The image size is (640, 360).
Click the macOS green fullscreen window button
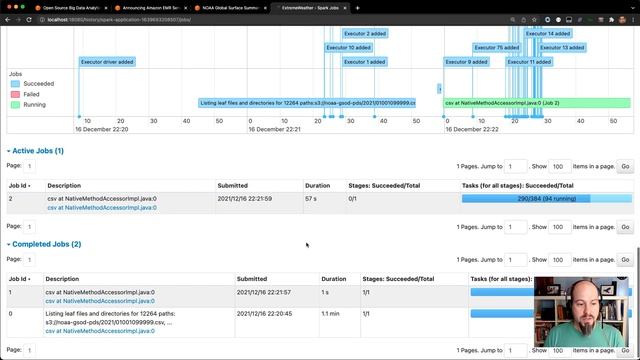coord(23,7)
